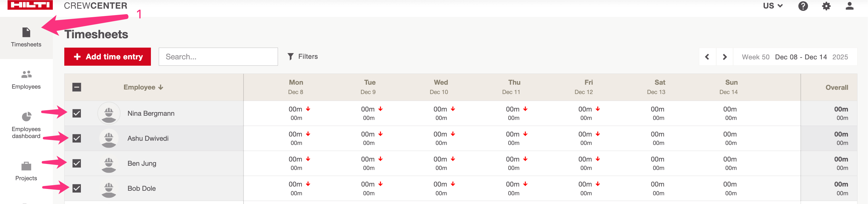This screenshot has width=868, height=204.
Task: Expand the US region dropdown
Action: [x=773, y=6]
